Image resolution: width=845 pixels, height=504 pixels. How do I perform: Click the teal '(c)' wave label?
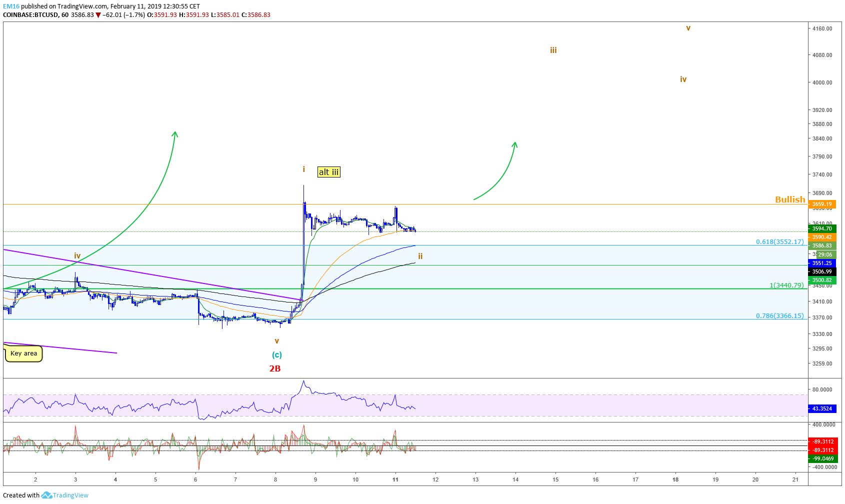pyautogui.click(x=277, y=354)
